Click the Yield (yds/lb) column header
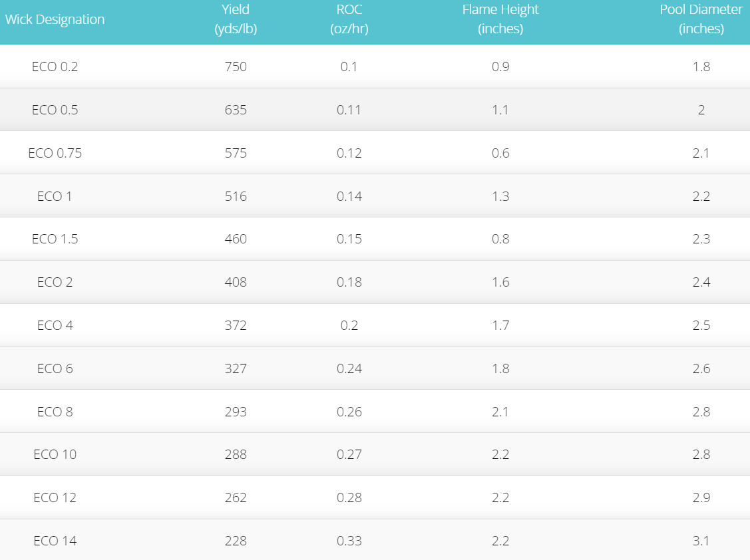This screenshot has height=560, width=750. point(236,19)
